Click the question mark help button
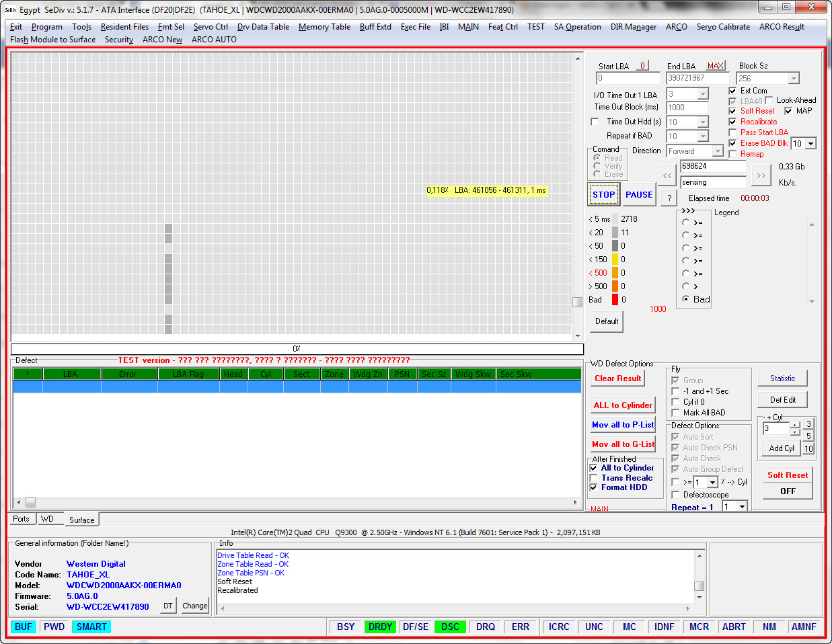This screenshot has width=832, height=644. 669,198
